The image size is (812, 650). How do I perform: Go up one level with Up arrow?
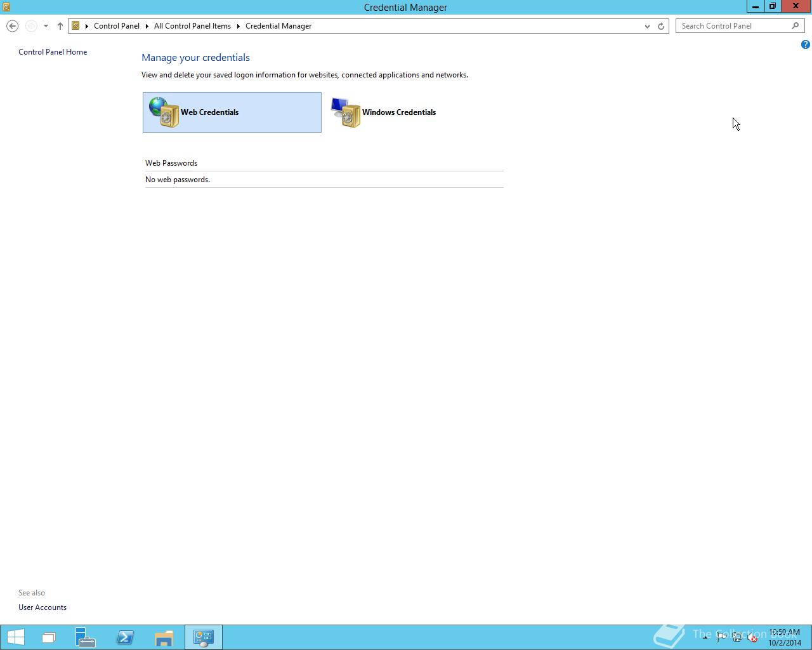(60, 26)
